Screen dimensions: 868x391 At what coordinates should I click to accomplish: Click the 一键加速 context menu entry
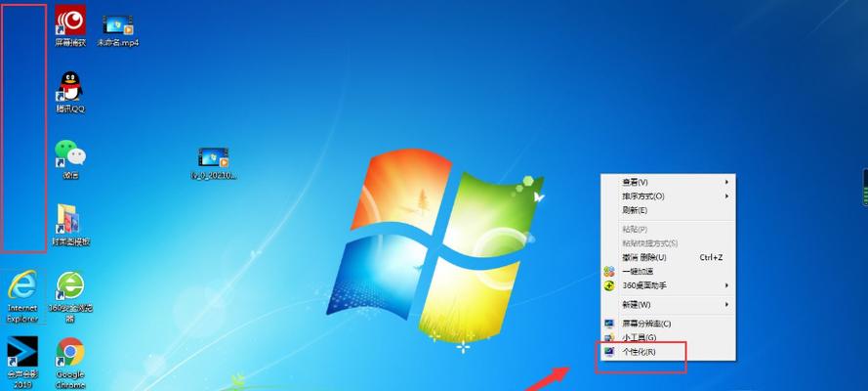click(668, 272)
